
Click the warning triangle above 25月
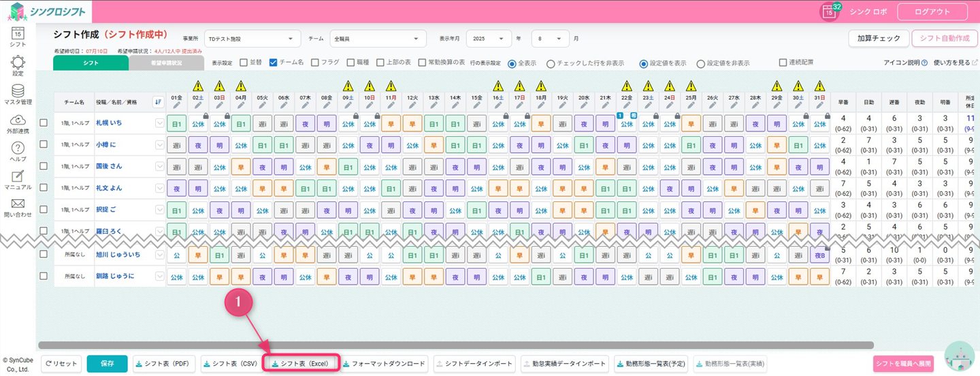691,86
